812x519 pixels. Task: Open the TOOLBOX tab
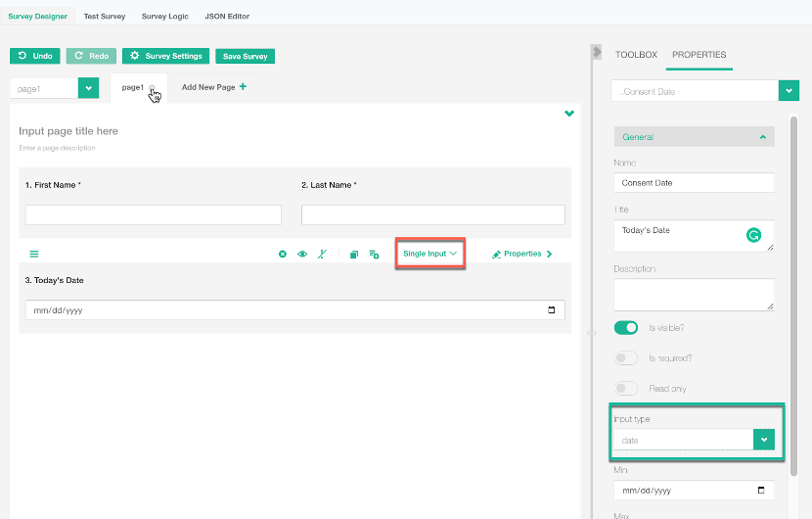636,55
